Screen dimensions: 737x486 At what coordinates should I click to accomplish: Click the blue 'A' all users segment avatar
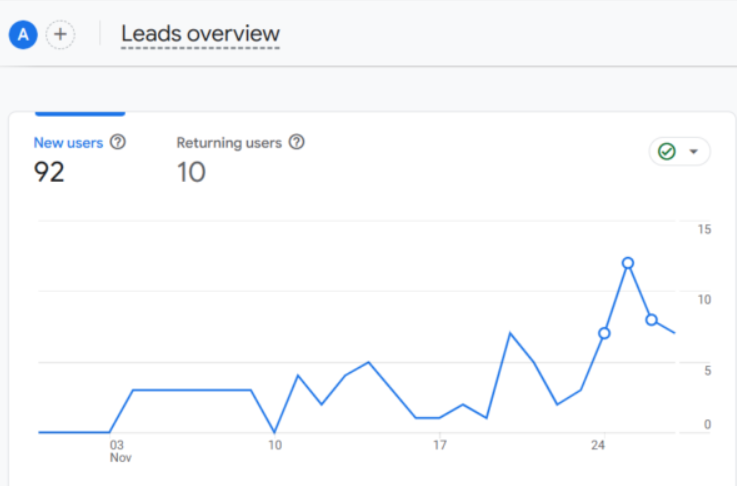pyautogui.click(x=23, y=35)
